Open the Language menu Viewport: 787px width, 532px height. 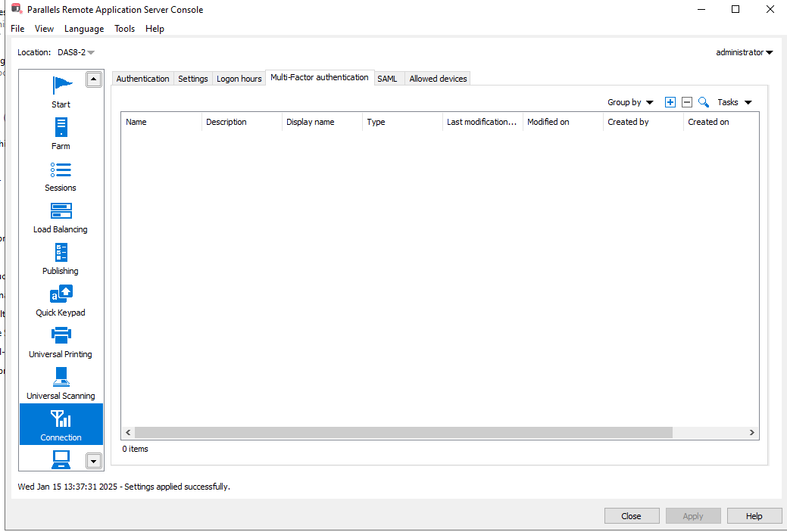pyautogui.click(x=84, y=29)
